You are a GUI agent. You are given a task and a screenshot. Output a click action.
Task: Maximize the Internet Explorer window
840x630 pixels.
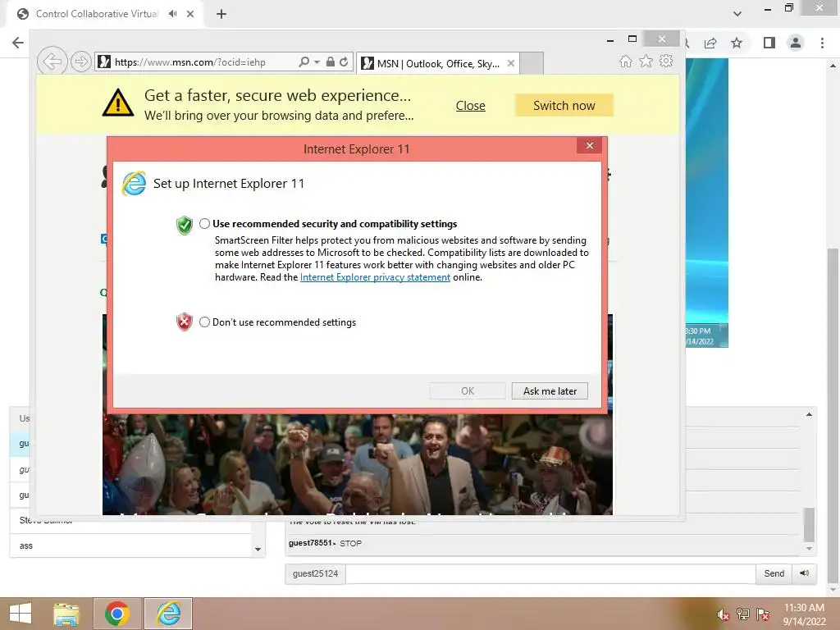click(632, 39)
